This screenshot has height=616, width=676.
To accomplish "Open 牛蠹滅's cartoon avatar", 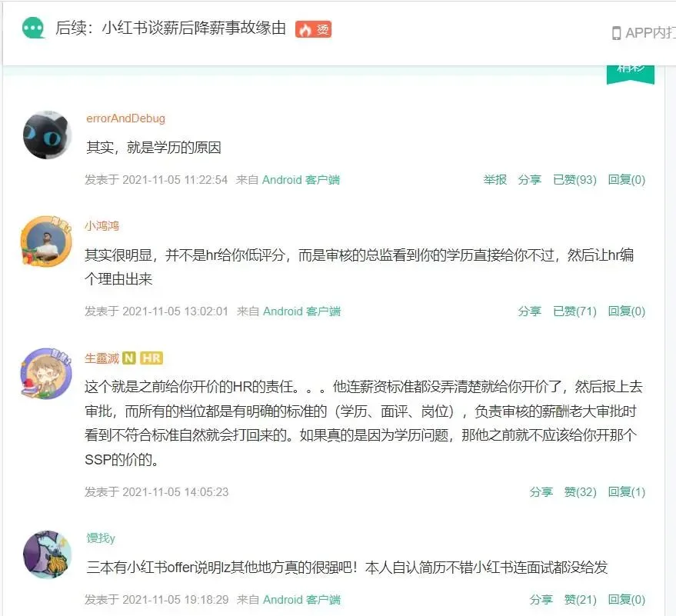I will tap(46, 373).
